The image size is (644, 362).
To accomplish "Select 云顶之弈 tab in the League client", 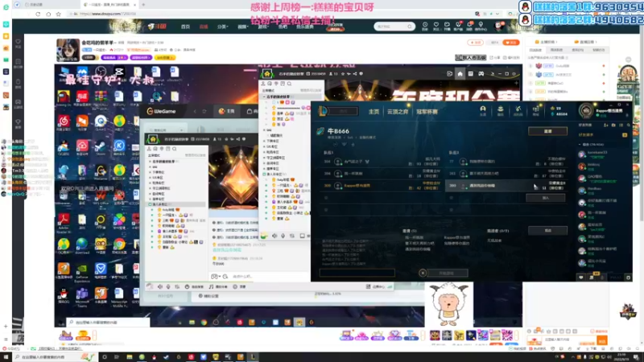I will click(x=398, y=112).
